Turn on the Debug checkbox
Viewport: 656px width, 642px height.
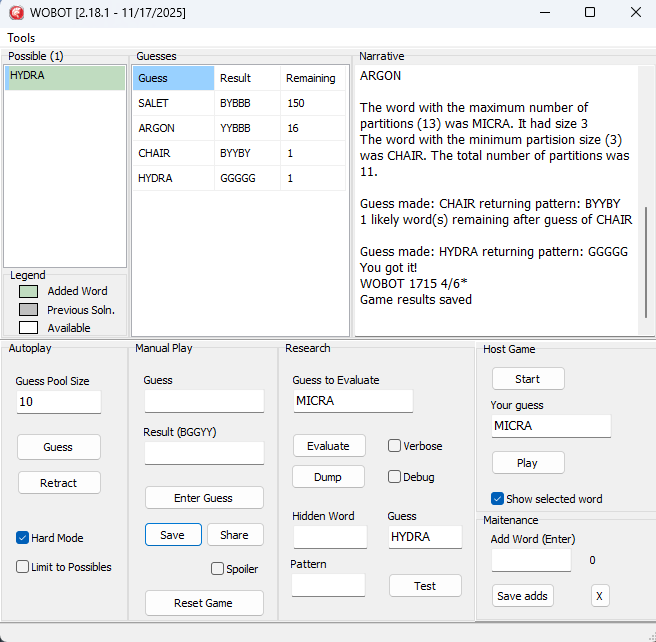[x=395, y=477]
